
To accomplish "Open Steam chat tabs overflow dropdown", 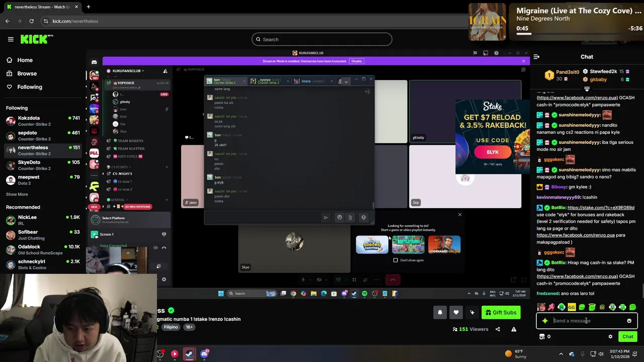I will click(x=346, y=81).
